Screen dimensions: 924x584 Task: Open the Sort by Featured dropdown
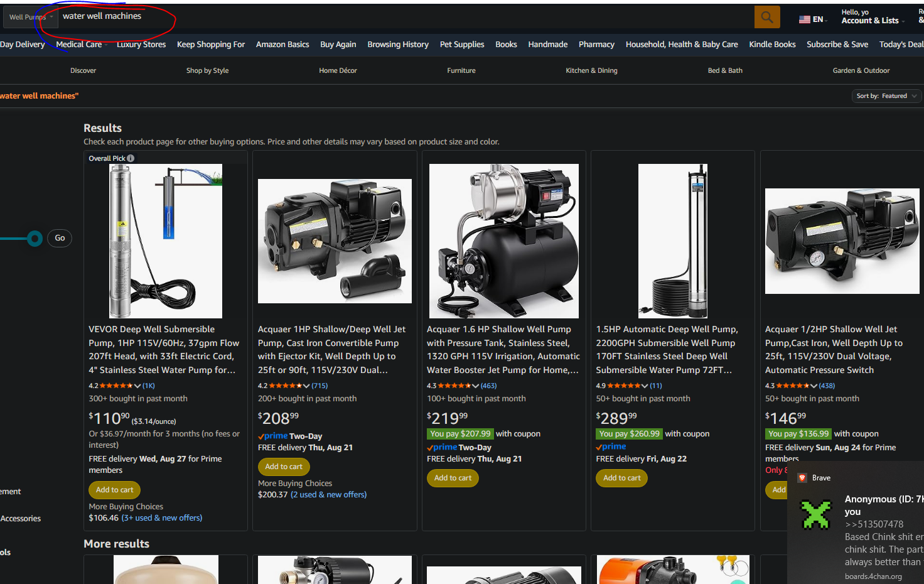(887, 96)
